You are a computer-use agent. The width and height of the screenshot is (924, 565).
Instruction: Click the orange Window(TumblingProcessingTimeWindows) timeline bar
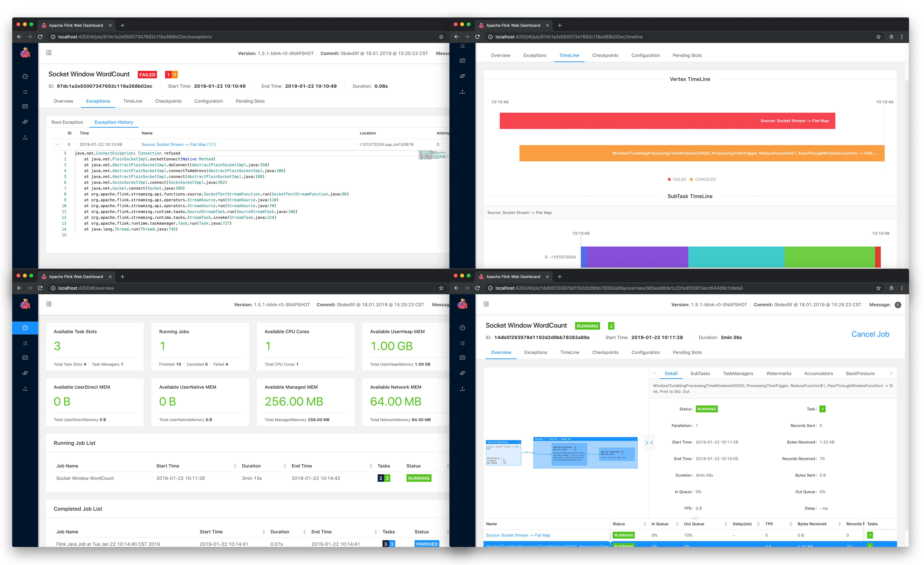point(701,153)
